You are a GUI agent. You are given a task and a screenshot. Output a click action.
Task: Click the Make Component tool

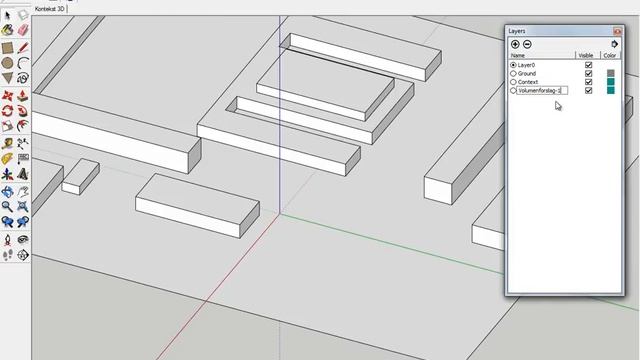click(x=23, y=16)
